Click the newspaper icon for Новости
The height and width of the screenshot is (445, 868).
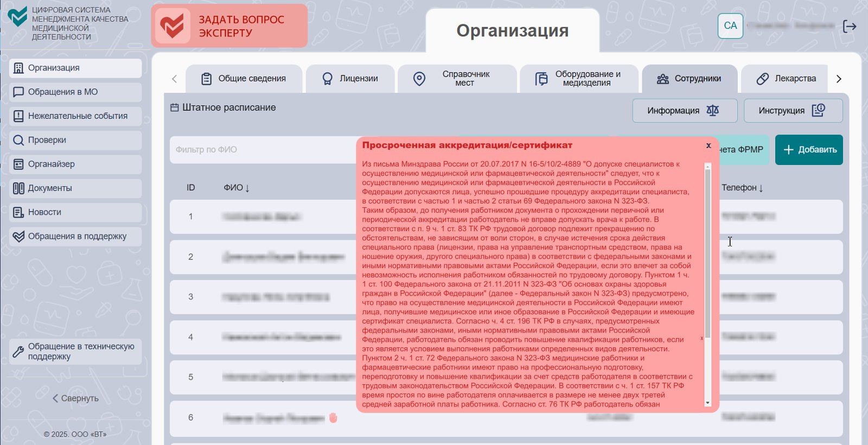point(18,212)
